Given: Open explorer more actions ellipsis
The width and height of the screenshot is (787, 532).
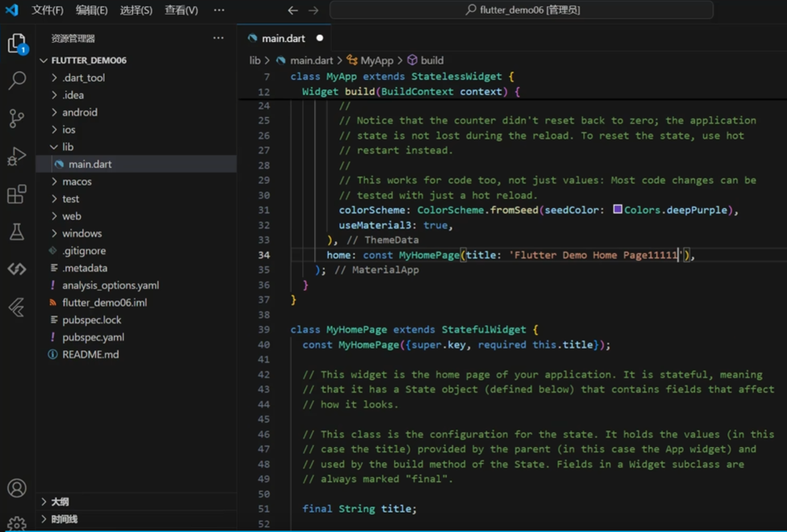Looking at the screenshot, I should coord(218,38).
